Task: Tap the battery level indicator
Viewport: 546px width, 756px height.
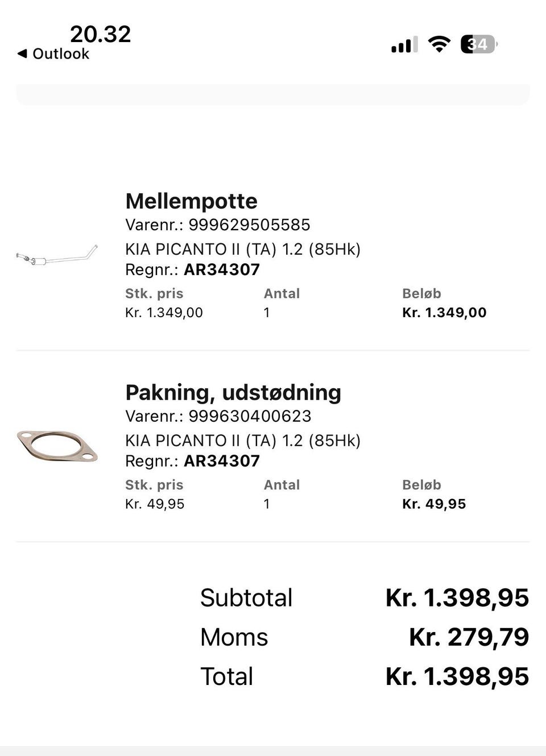Action: (x=478, y=44)
